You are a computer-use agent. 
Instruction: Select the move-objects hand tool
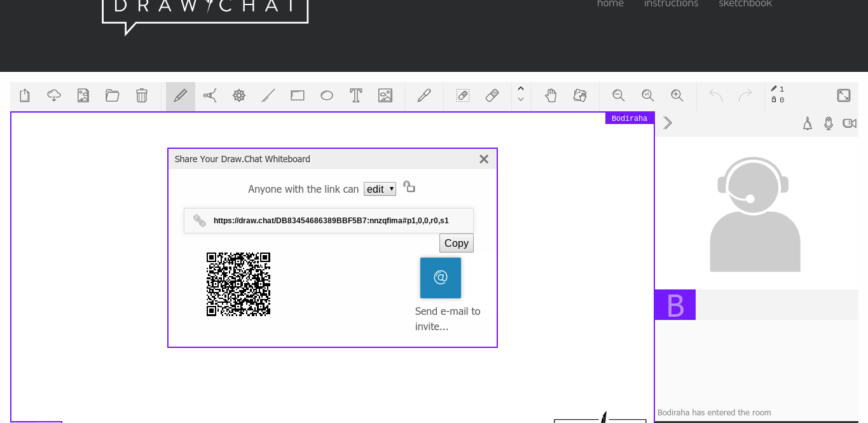click(x=580, y=95)
